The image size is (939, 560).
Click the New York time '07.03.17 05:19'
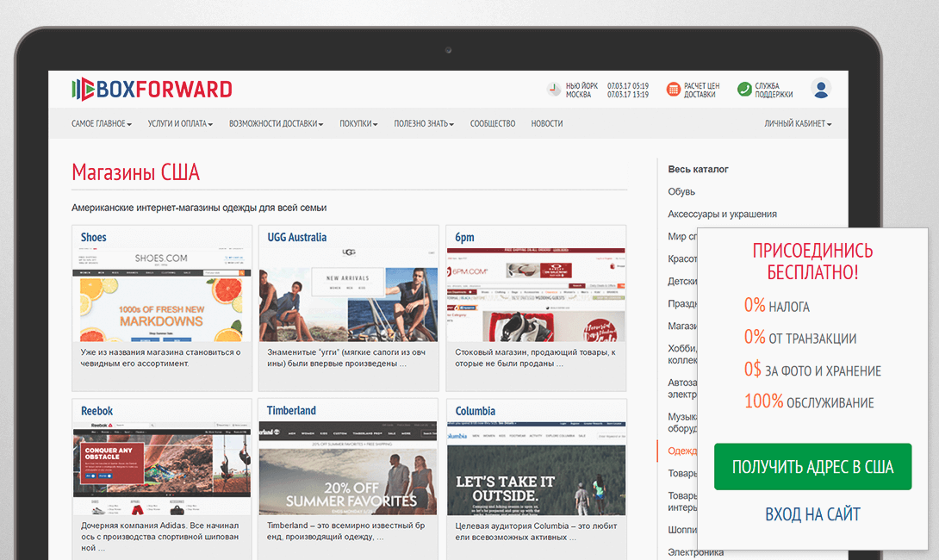[x=628, y=85]
